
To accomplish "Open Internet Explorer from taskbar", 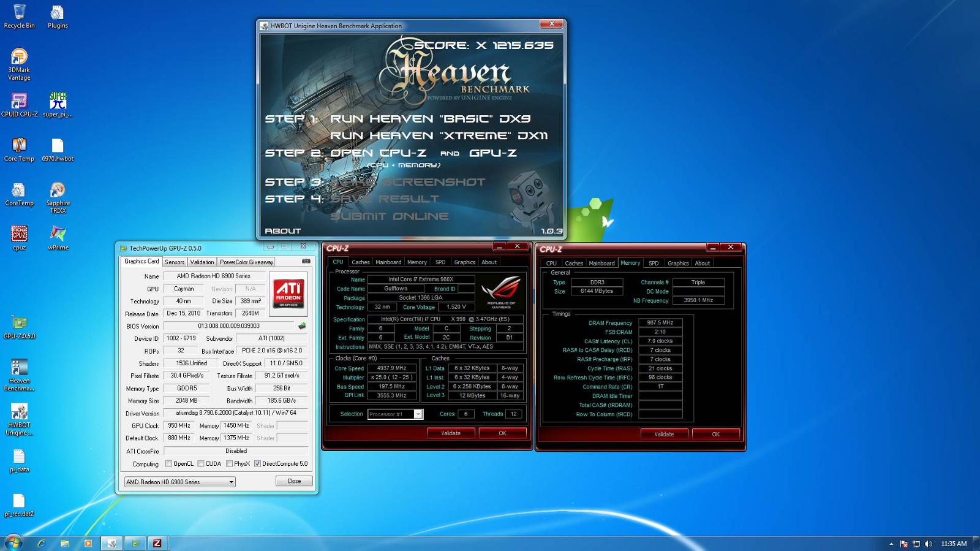I will (41, 543).
